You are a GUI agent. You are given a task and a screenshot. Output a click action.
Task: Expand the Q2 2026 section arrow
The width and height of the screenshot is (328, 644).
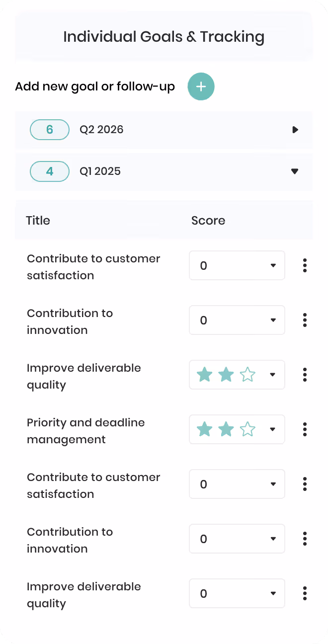tap(295, 130)
